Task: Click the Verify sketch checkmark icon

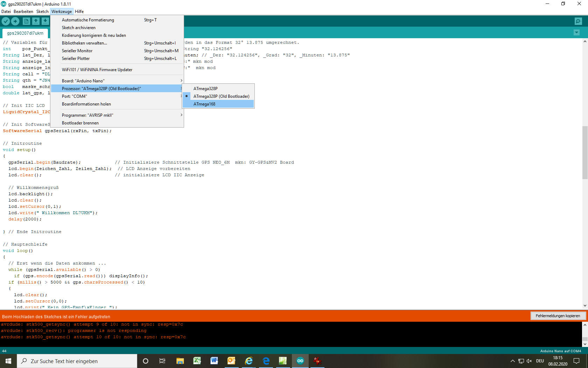Action: pos(6,21)
